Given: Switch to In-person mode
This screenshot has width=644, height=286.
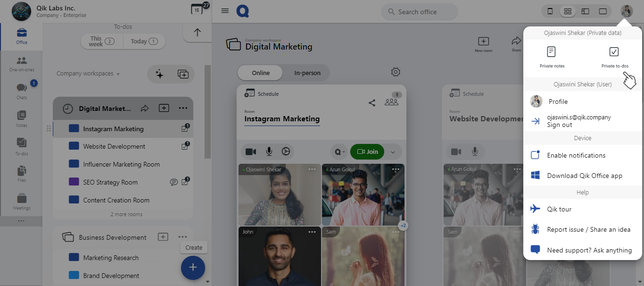Looking at the screenshot, I should point(307,73).
